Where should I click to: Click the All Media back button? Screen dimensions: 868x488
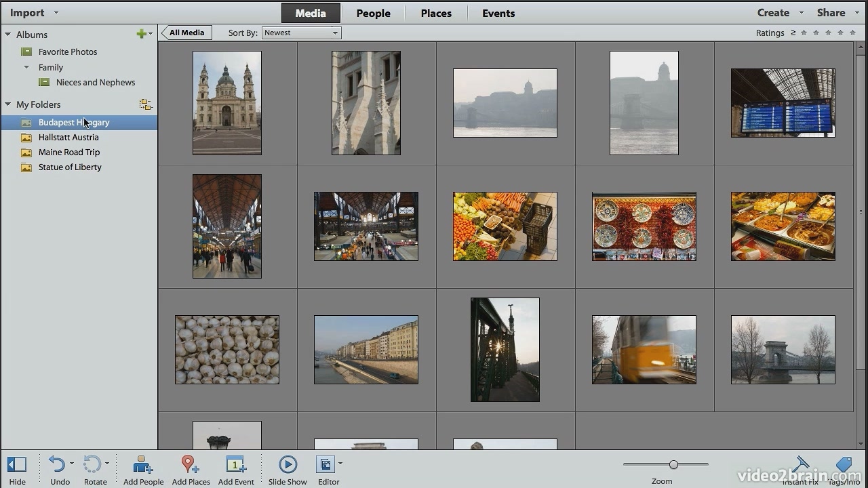tap(186, 33)
